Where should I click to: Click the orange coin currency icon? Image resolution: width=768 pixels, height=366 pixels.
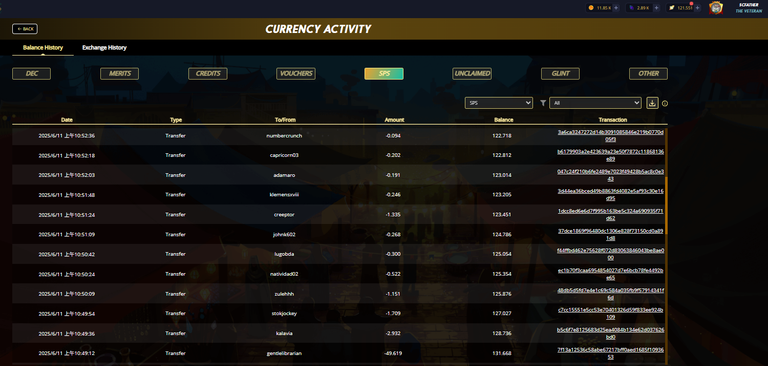[591, 8]
